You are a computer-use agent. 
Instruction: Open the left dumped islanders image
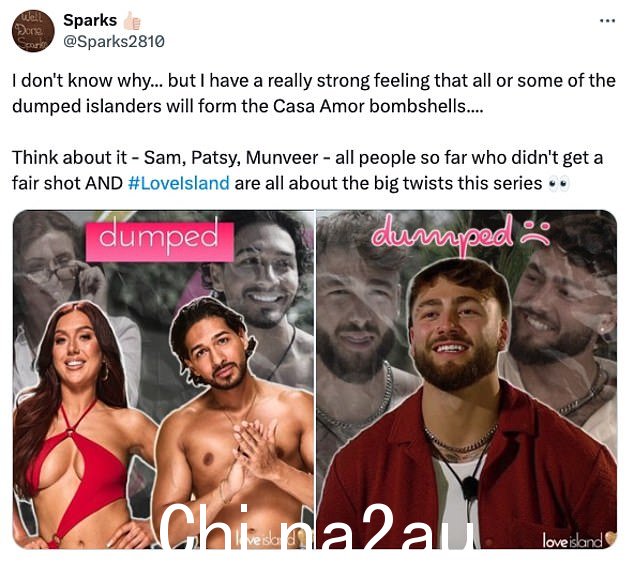[x=164, y=379]
